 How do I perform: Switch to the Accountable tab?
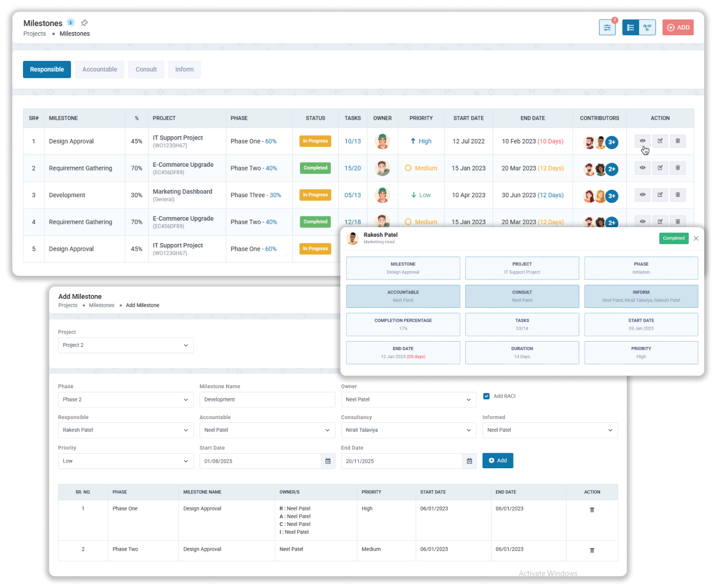click(99, 69)
